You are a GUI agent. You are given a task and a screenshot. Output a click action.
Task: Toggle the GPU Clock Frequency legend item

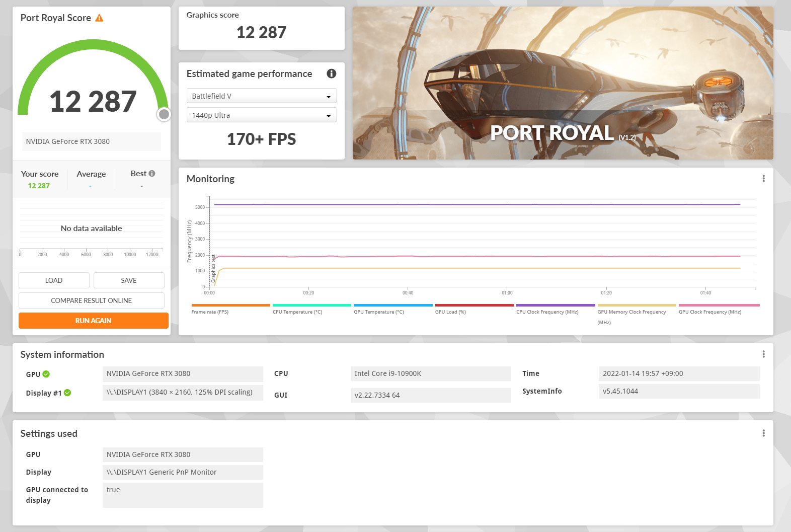719,309
